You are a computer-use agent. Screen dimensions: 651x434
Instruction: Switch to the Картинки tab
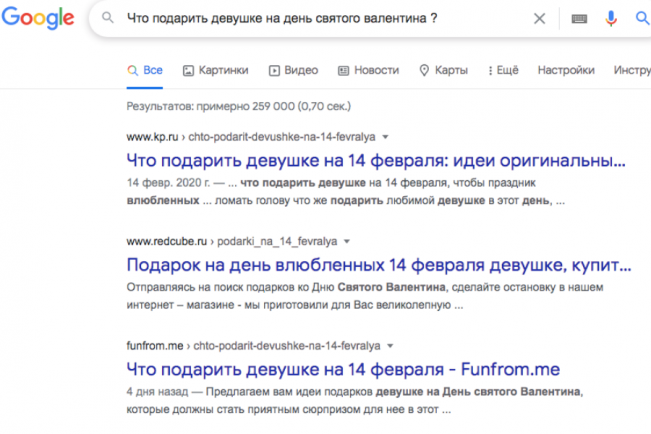point(215,70)
